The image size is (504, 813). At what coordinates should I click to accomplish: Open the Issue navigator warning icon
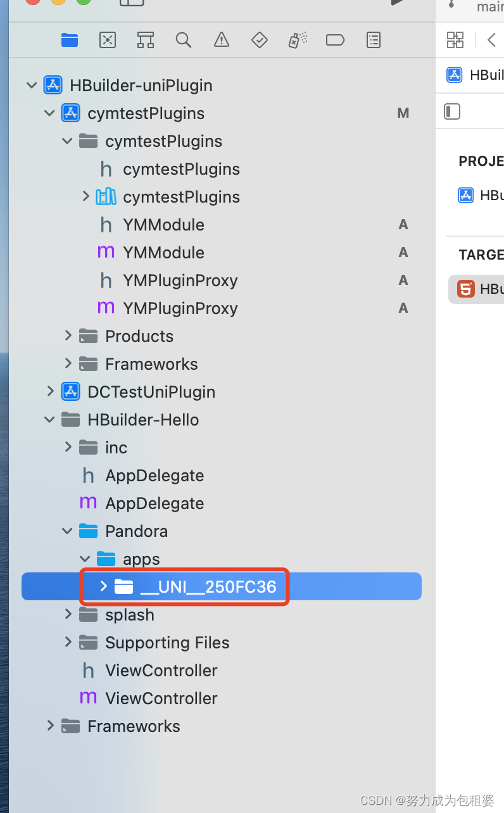pos(222,41)
